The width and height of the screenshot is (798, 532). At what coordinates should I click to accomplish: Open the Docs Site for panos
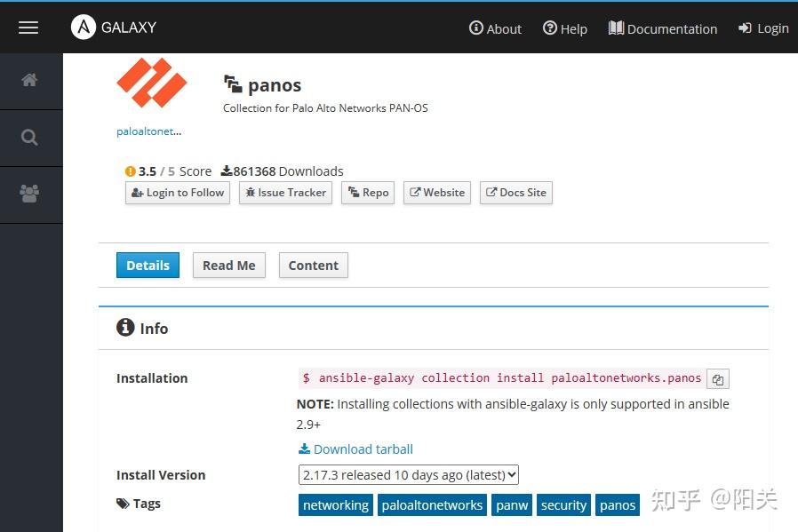(515, 193)
